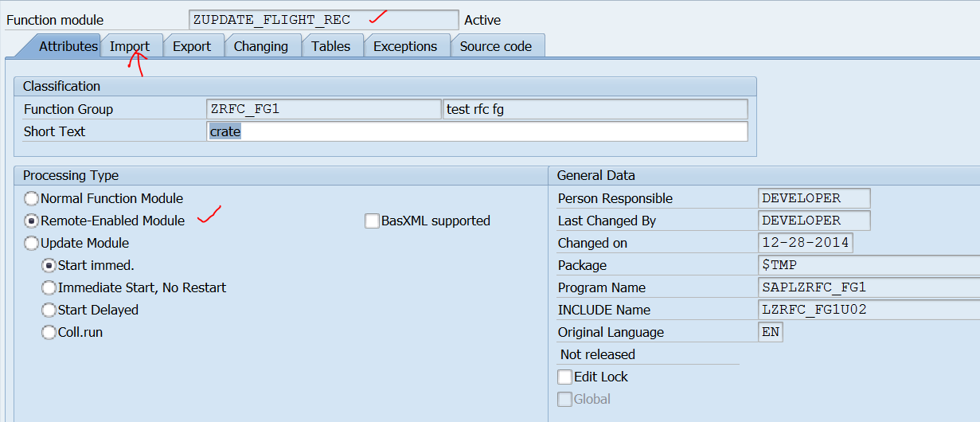Click the INCLUDE Name field LZRFC_FG1U02
The height and width of the screenshot is (422, 980).
pos(869,310)
